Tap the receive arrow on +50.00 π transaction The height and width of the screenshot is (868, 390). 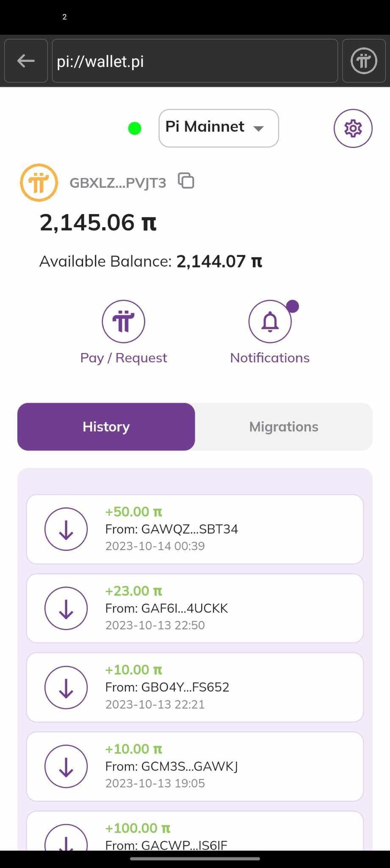pyautogui.click(x=66, y=529)
